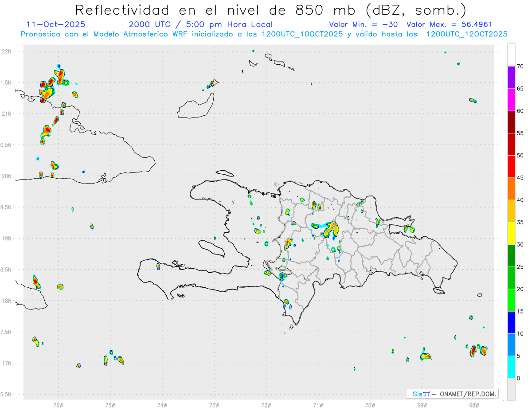The image size is (532, 411).
Task: Click the time '2000 UTC / 5:00 pm Hora Local'
Action: tap(201, 24)
